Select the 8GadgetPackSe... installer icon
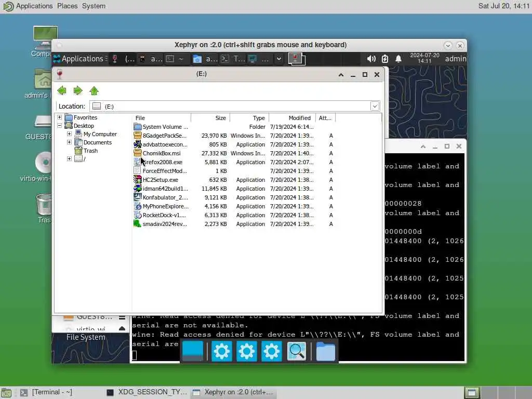The height and width of the screenshot is (399, 532). (137, 136)
